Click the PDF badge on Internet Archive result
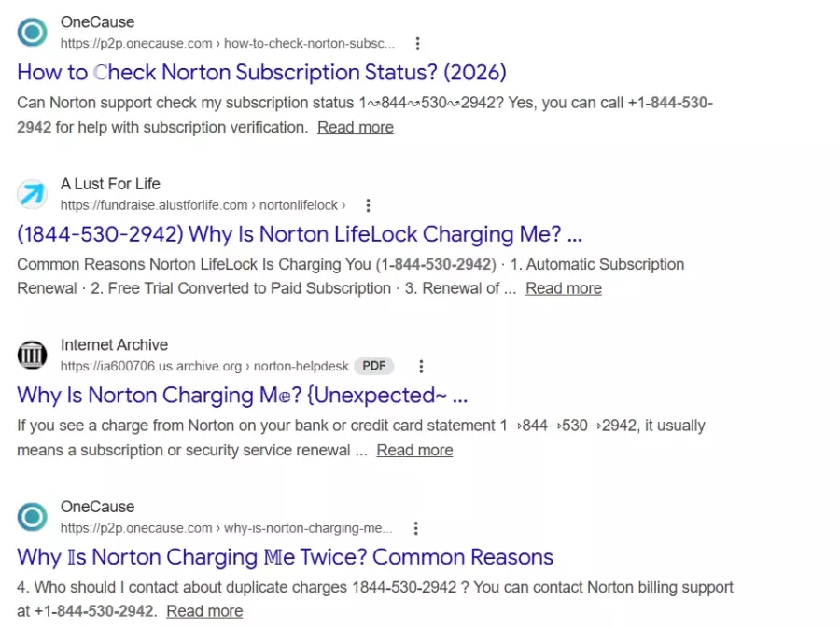This screenshot has width=840, height=628. pos(373,367)
